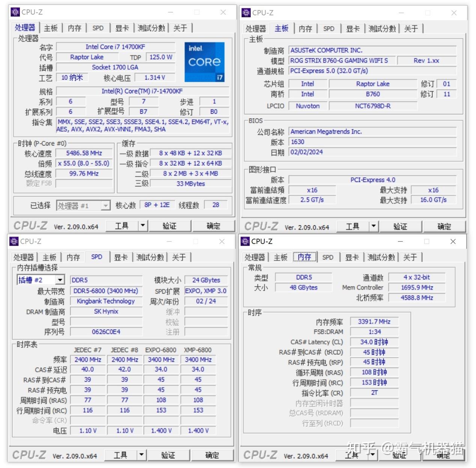Click the Intel Core i7 logo badge
The width and height of the screenshot is (476, 468).
205,61
